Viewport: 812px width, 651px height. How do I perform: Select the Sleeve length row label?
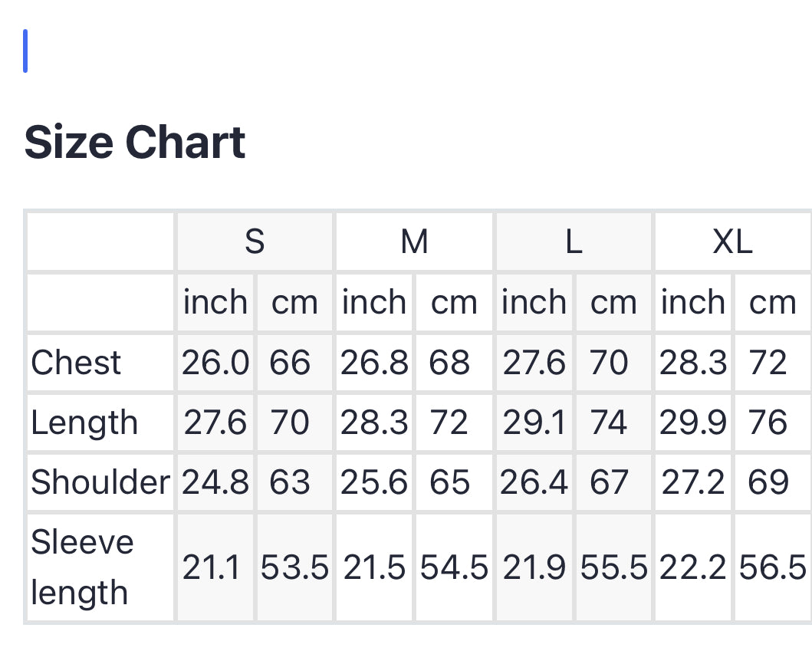82,567
